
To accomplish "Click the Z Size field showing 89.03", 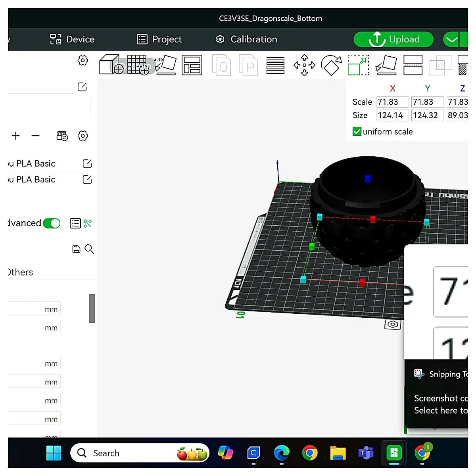I will (x=457, y=115).
